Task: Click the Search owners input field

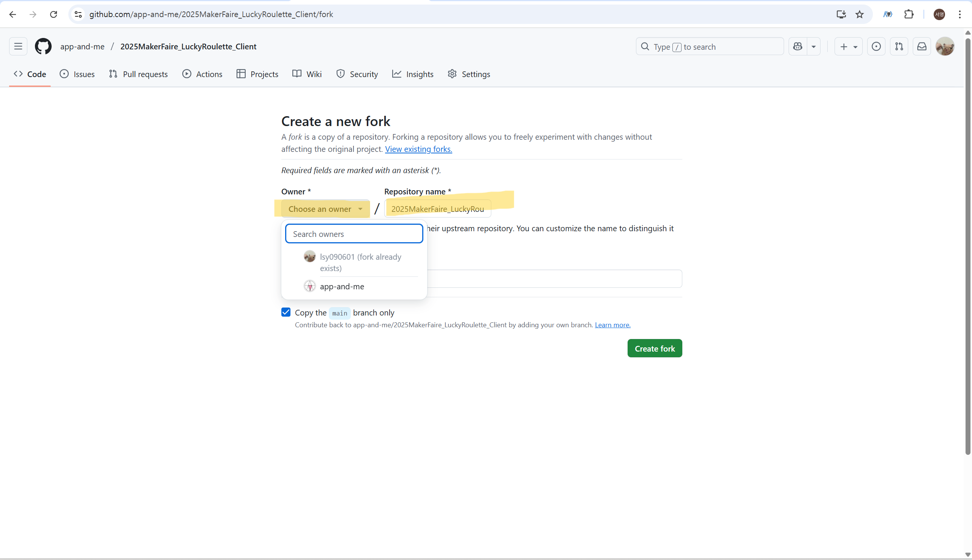Action: [354, 234]
